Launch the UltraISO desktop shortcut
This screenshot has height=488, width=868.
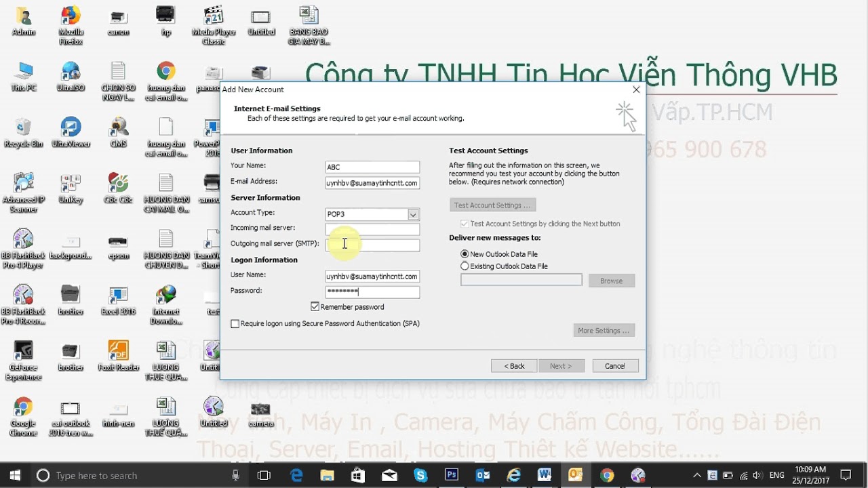point(71,77)
